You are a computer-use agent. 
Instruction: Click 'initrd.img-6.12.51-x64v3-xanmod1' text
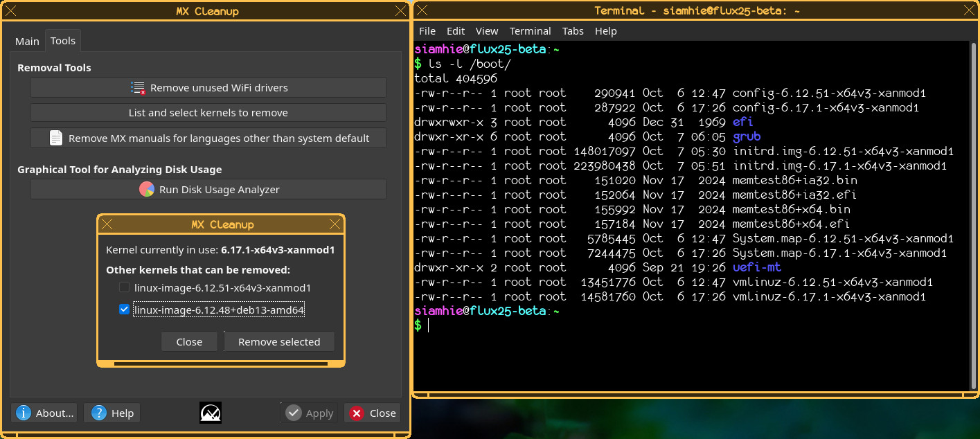843,151
